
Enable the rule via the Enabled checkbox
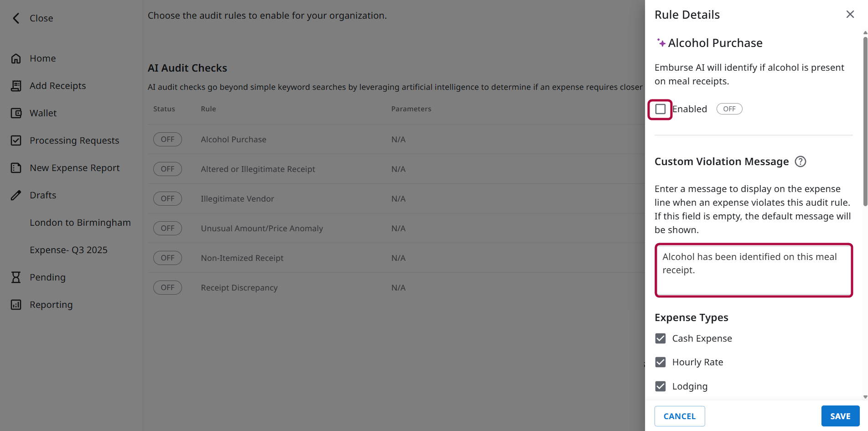pyautogui.click(x=660, y=109)
